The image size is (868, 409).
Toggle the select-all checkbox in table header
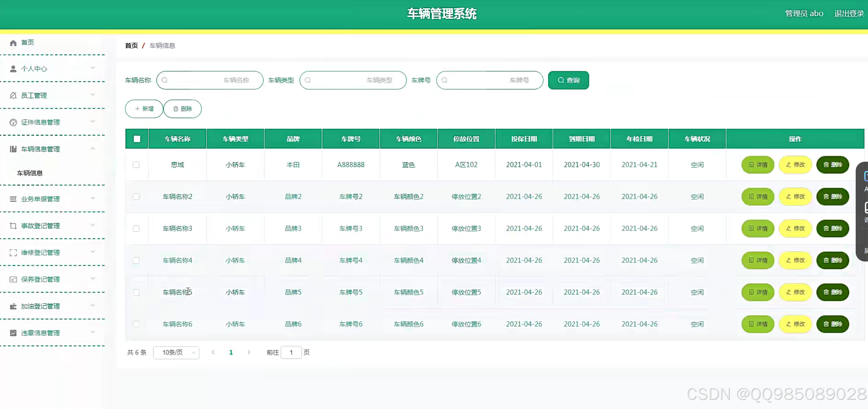pyautogui.click(x=137, y=139)
